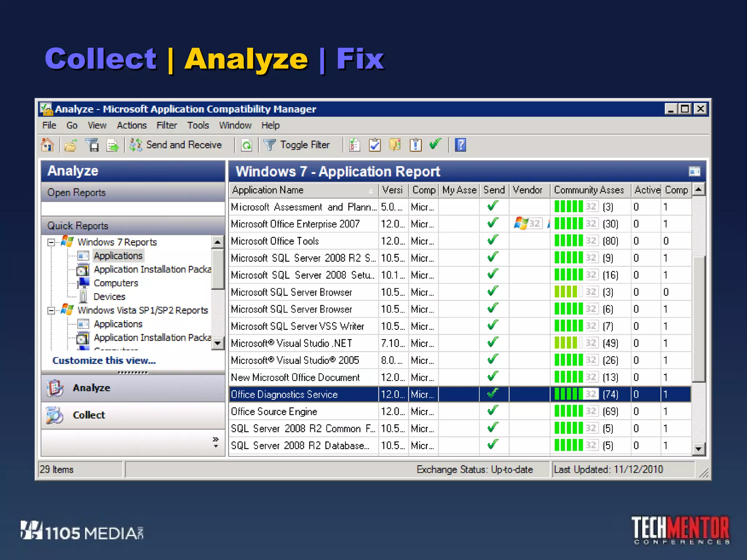Sort by Community Asses column header
Image resolution: width=747 pixels, height=560 pixels.
pyautogui.click(x=591, y=190)
